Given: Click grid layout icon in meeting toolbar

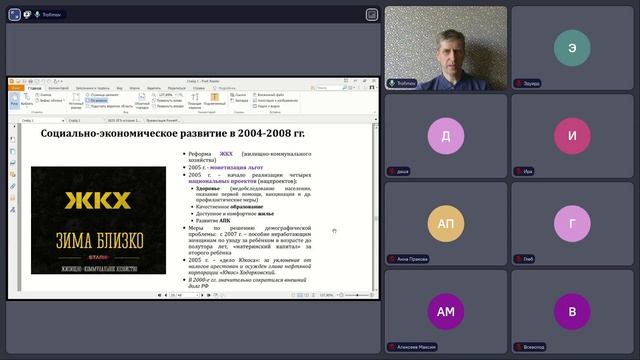Looking at the screenshot, I should tap(14, 15).
